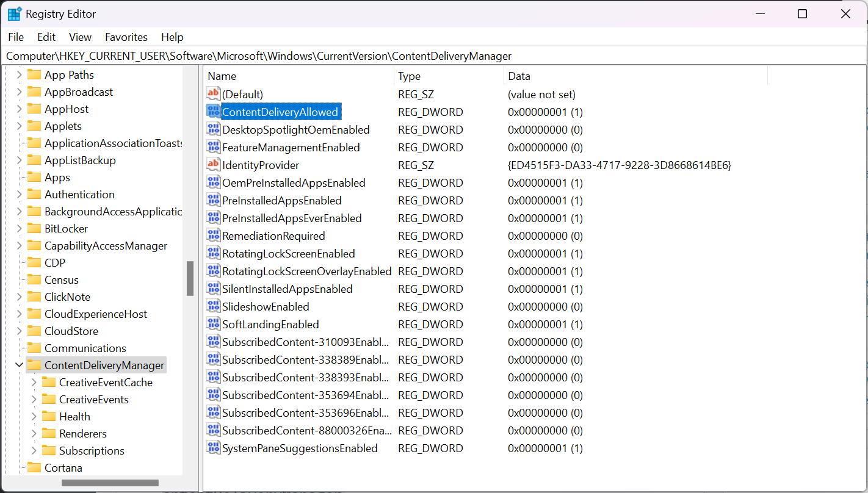
Task: Expand the Subscriptions key
Action: coord(35,450)
